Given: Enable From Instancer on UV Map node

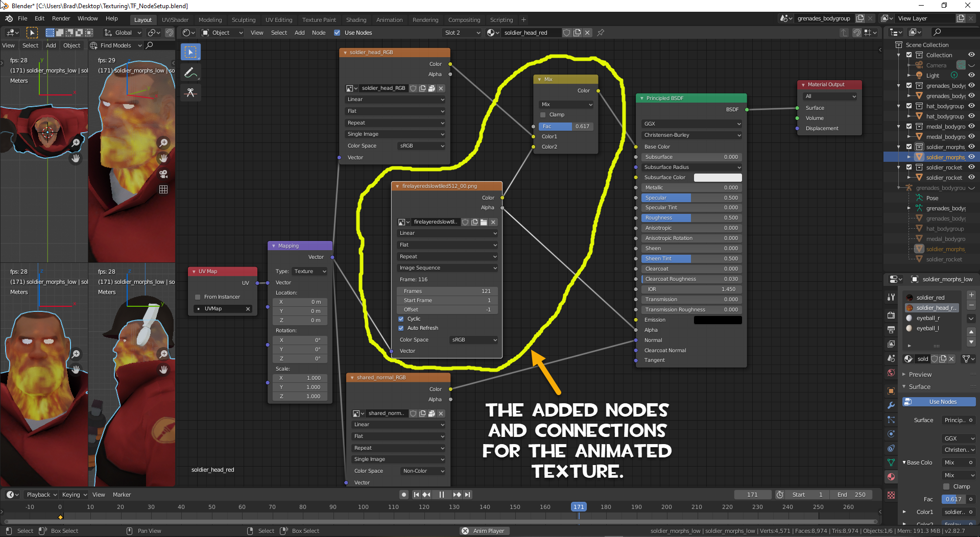Looking at the screenshot, I should click(198, 297).
